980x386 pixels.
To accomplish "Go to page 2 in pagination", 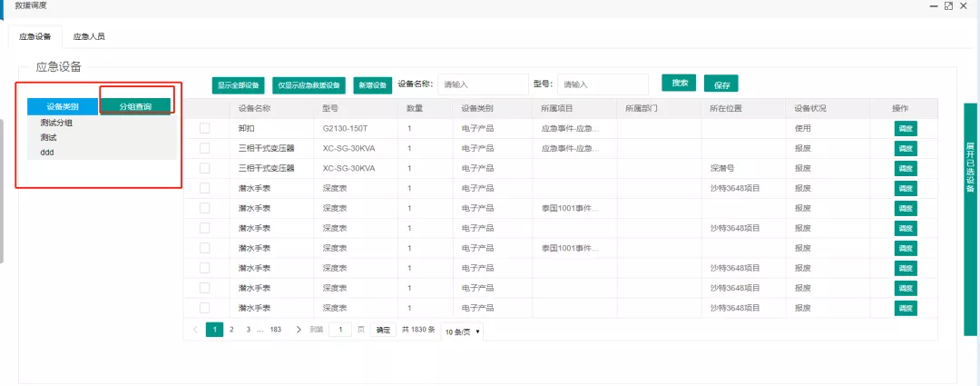I will pos(231,330).
